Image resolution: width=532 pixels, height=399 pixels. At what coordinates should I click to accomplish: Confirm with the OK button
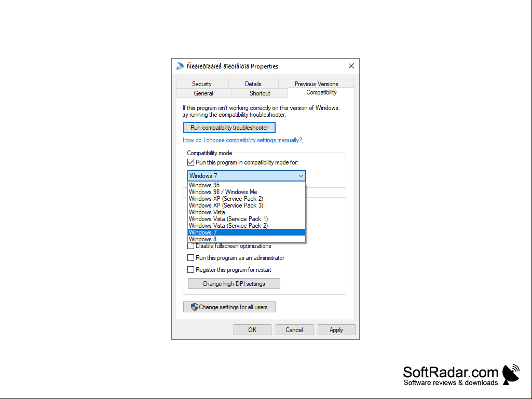coord(252,330)
